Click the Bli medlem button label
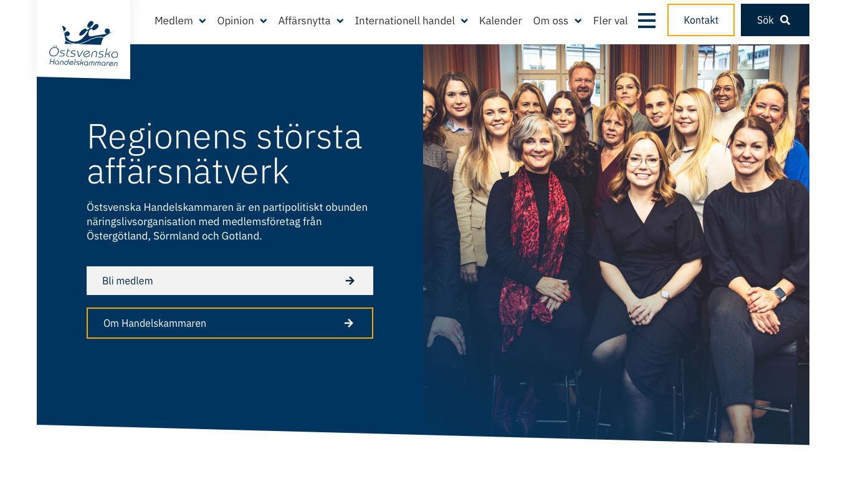Screen dimensions: 868x489 pos(128,281)
